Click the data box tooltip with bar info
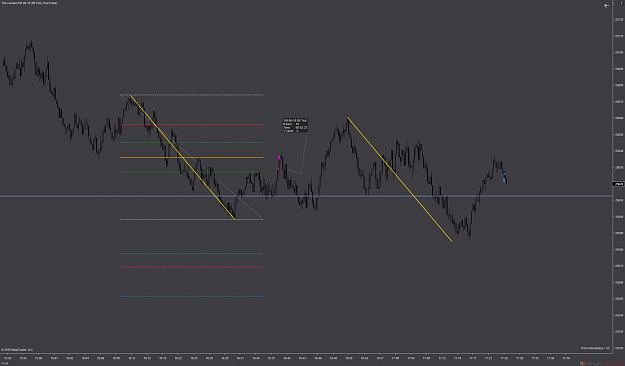625x366 pixels. pos(295,125)
